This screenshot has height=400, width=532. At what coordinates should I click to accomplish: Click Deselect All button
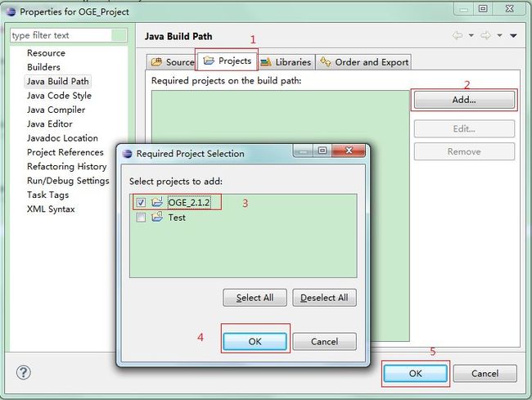(x=324, y=298)
